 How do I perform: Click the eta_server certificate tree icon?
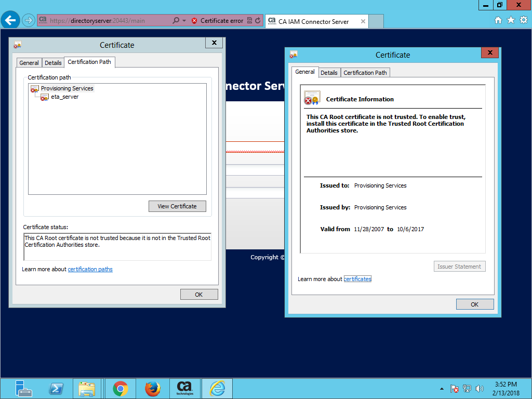45,97
